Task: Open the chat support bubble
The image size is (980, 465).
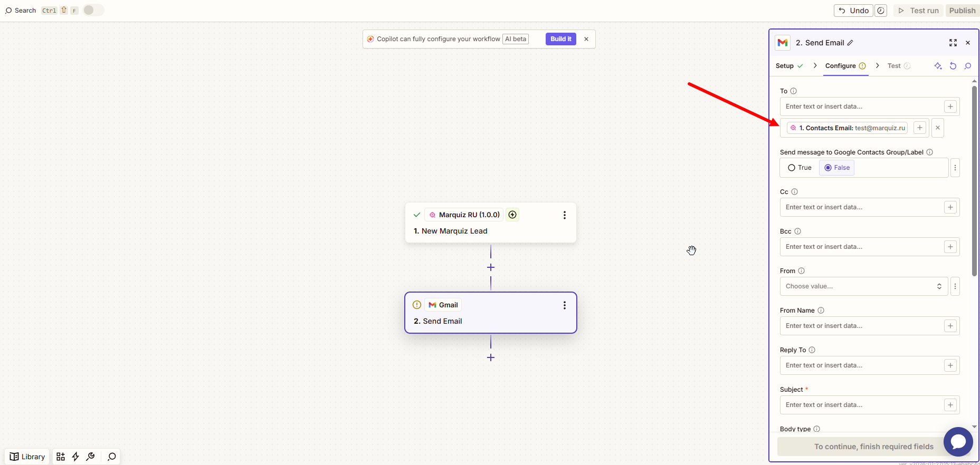Action: coord(958,442)
